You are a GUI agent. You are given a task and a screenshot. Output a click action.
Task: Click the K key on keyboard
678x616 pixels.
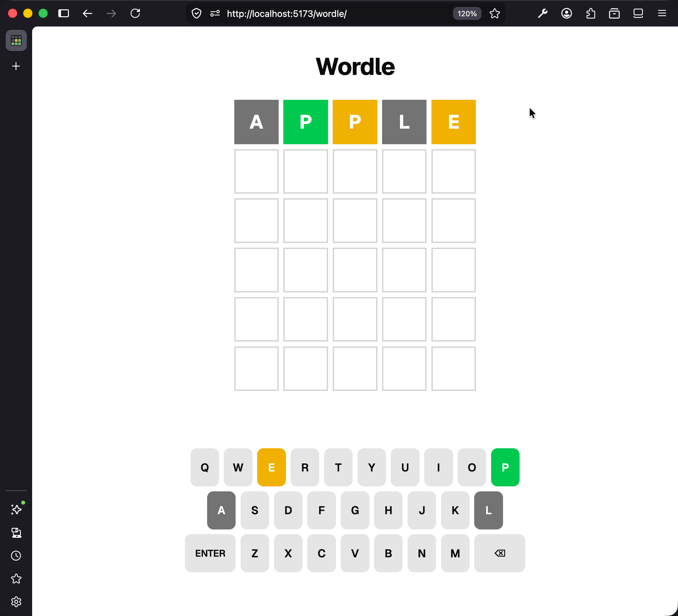pyautogui.click(x=455, y=510)
